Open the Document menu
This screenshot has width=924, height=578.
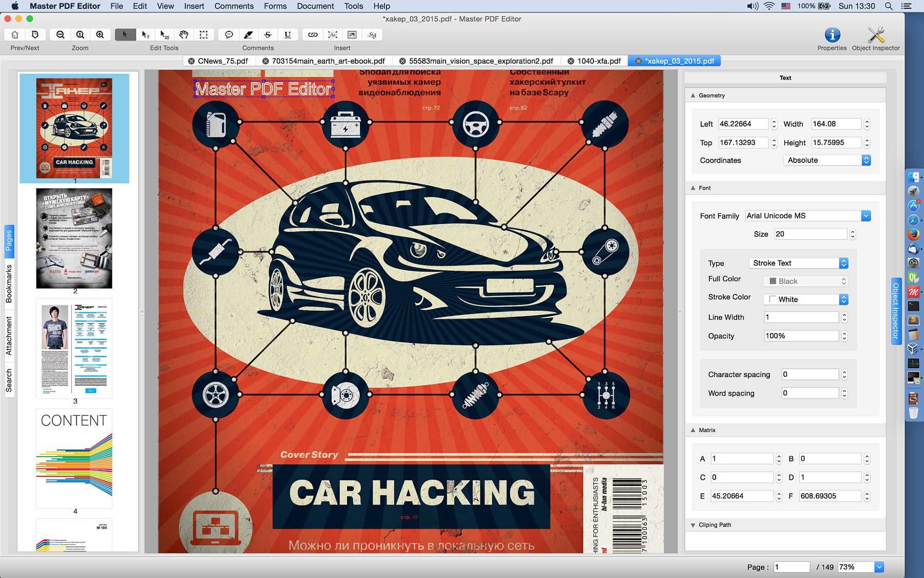(315, 6)
